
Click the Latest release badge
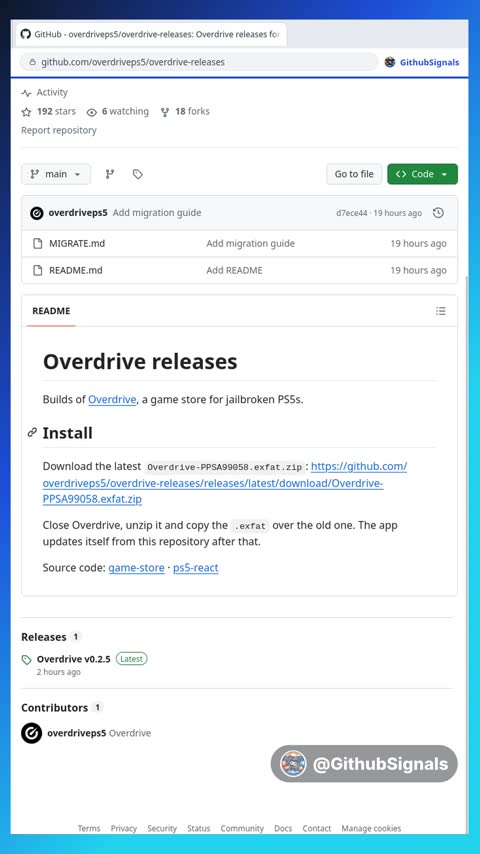[x=131, y=659]
